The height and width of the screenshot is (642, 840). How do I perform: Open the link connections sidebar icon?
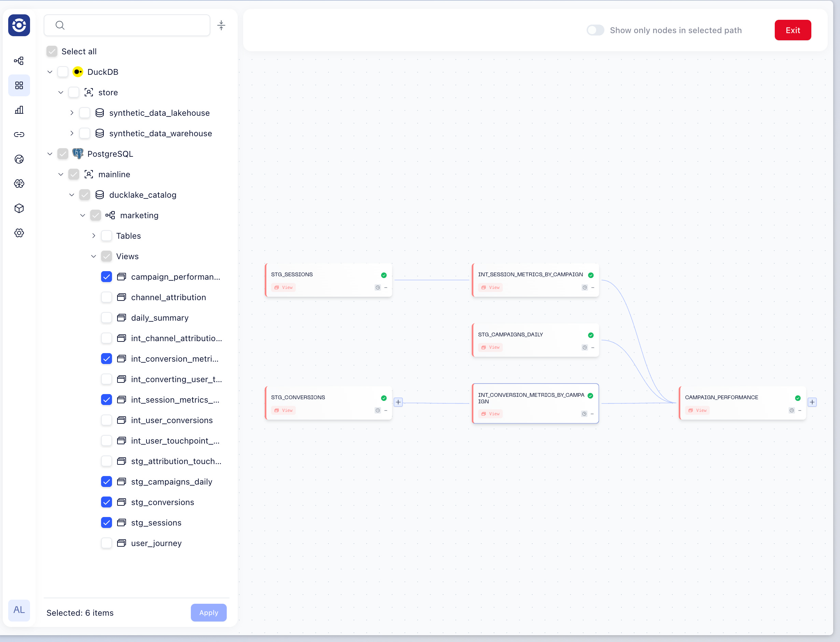[19, 135]
